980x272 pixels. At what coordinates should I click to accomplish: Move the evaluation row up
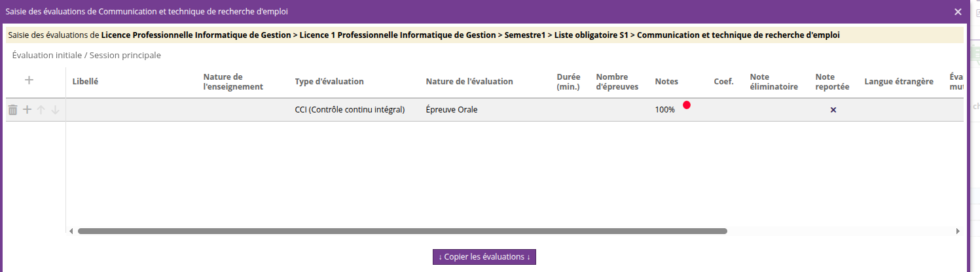[41, 110]
